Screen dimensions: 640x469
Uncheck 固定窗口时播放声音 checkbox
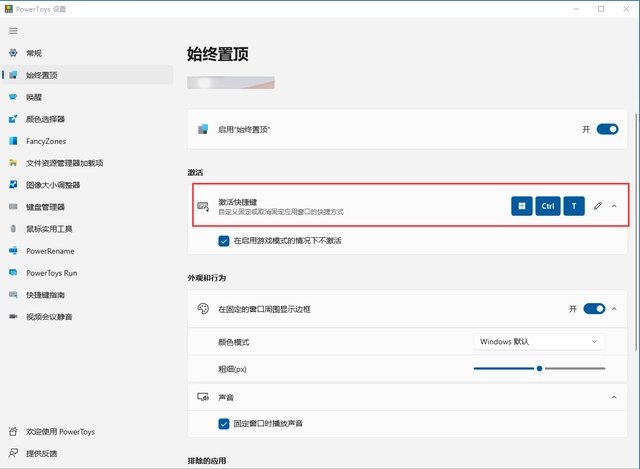[224, 424]
